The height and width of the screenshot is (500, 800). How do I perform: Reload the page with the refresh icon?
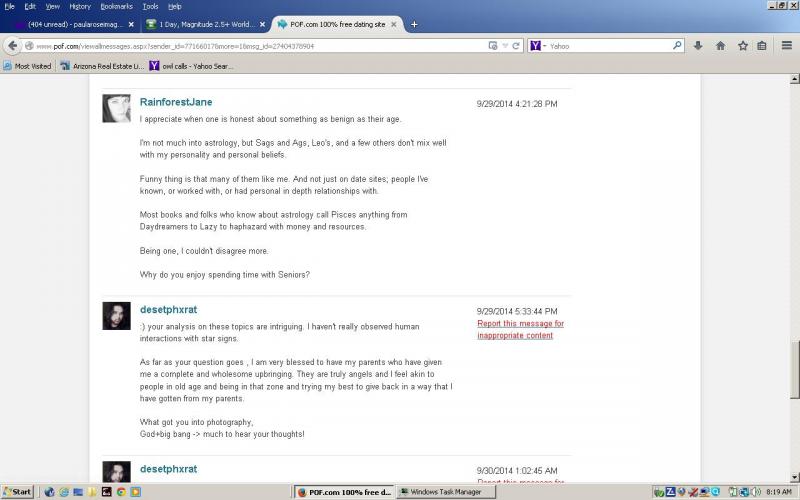(x=517, y=45)
